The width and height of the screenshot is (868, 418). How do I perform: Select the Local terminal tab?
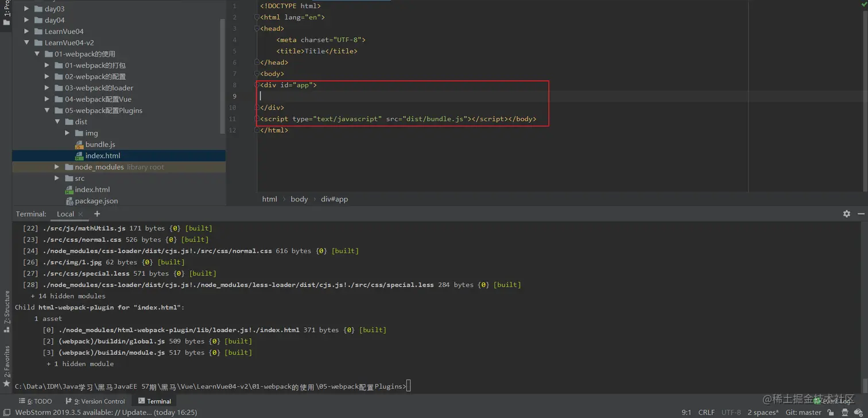pyautogui.click(x=65, y=214)
